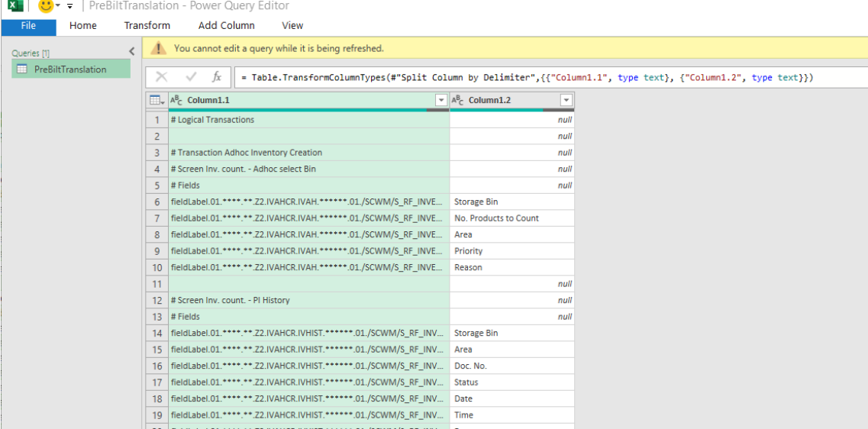The height and width of the screenshot is (429, 868).
Task: Open the filter dropdown for Column1.2
Action: (x=566, y=101)
